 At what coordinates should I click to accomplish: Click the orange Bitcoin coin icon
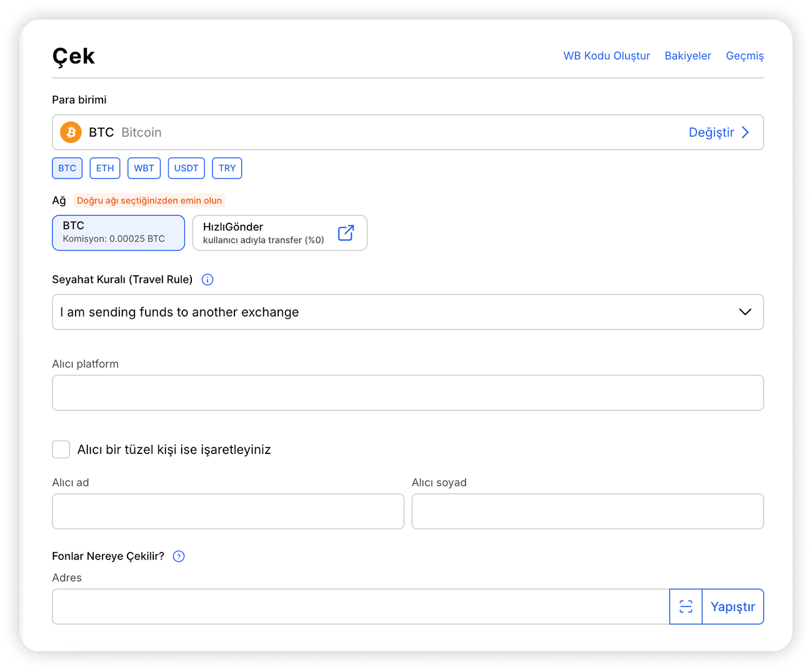pyautogui.click(x=71, y=132)
